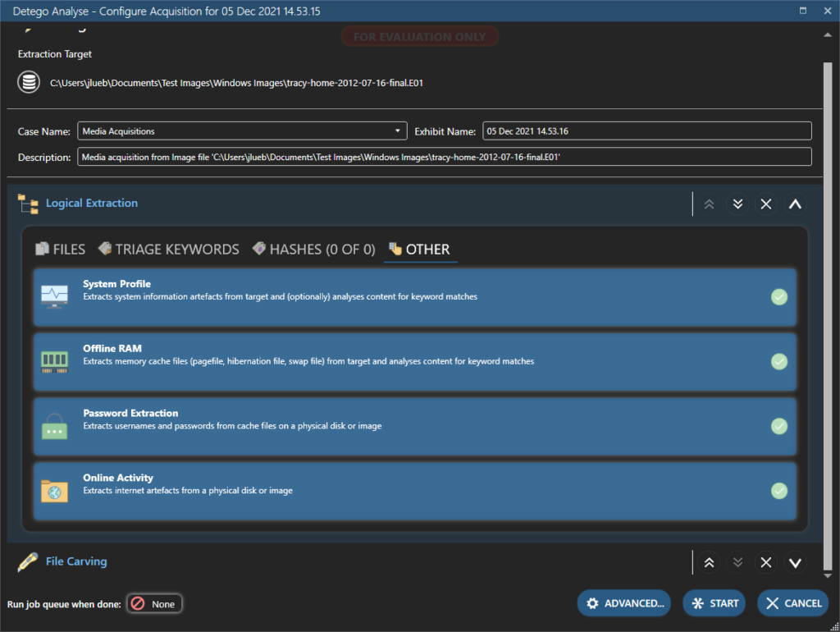Select the Offline RAM title

coord(112,349)
